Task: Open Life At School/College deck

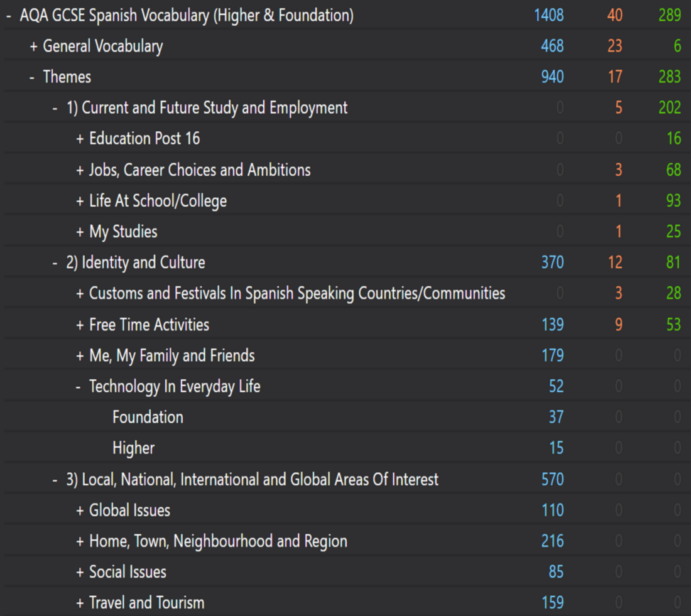Action: (158, 202)
